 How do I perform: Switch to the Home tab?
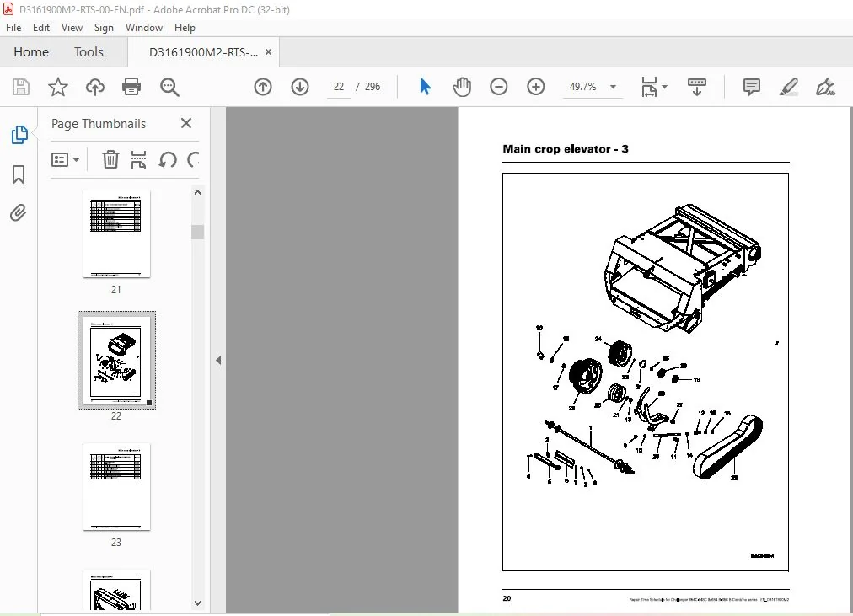click(x=31, y=52)
